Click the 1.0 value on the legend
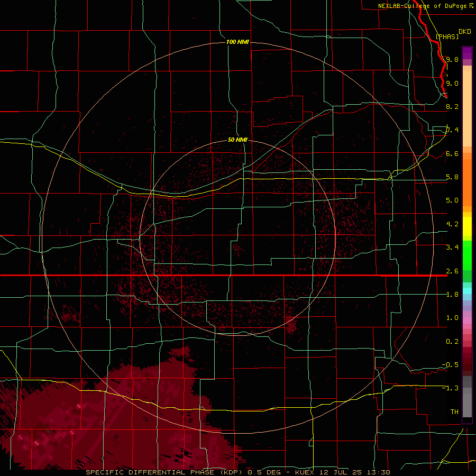Image resolution: width=476 pixels, height=476 pixels. click(452, 317)
